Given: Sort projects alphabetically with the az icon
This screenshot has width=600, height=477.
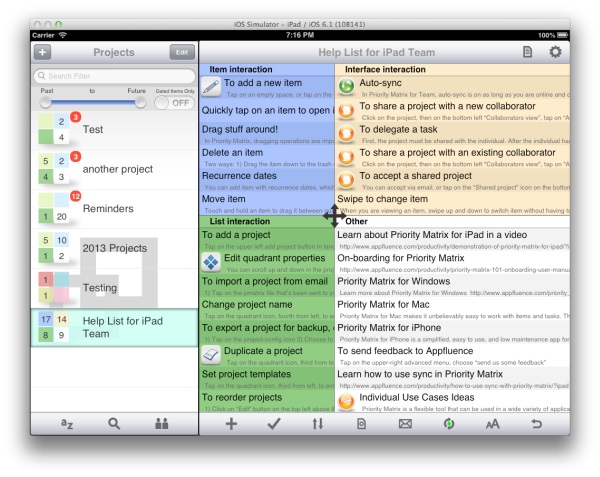Looking at the screenshot, I should pos(67,423).
